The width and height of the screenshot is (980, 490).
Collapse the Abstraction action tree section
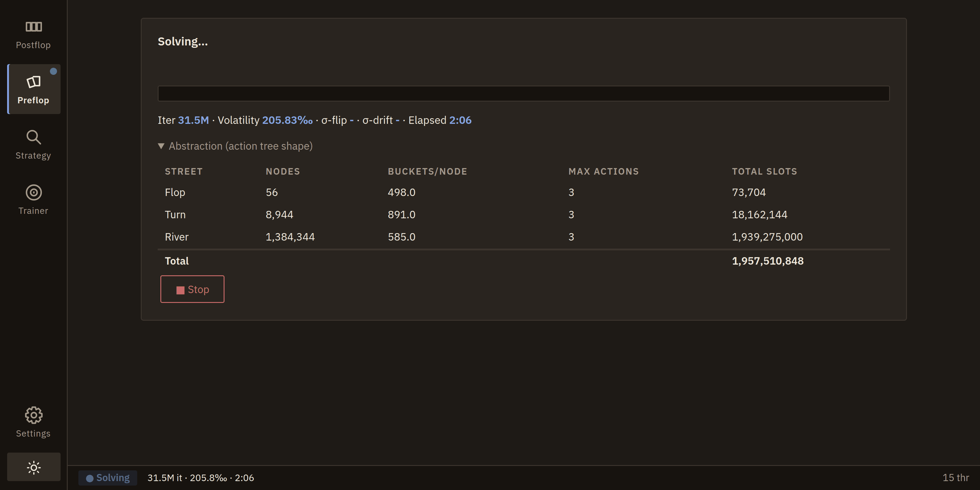235,146
